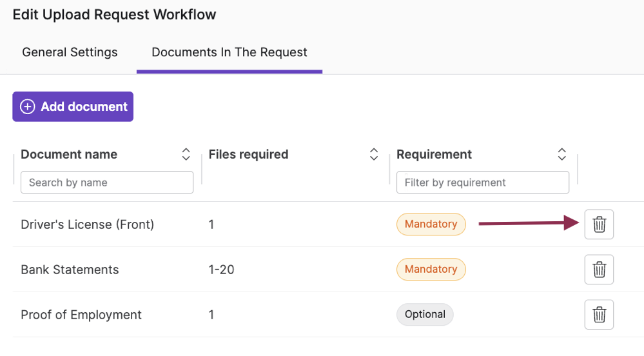The width and height of the screenshot is (644, 356).
Task: Open the Driver's License (Front) entry
Action: pyautogui.click(x=87, y=224)
